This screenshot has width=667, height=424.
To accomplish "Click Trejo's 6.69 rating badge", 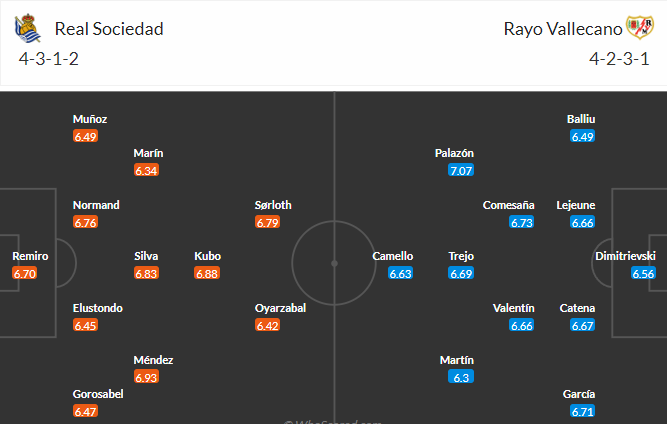I will click(461, 273).
